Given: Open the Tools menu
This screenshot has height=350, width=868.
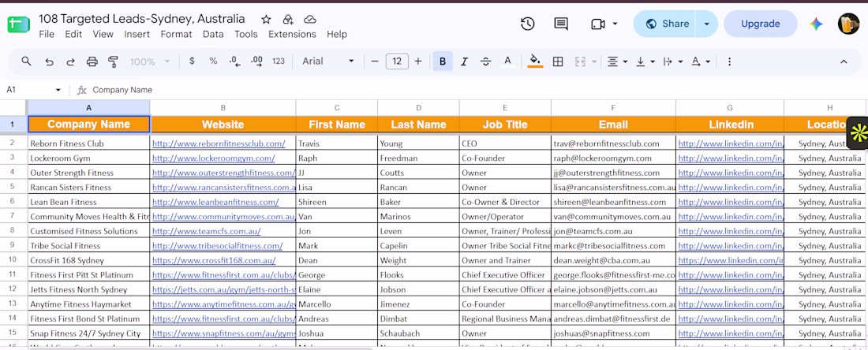Looking at the screenshot, I should [245, 34].
